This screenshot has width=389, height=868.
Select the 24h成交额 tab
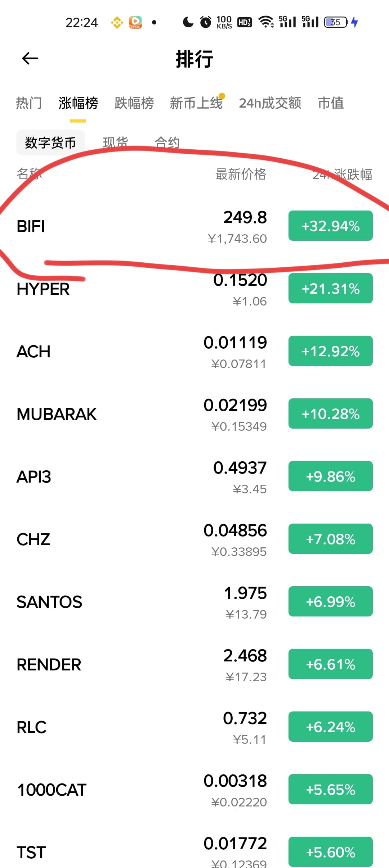coord(270,103)
